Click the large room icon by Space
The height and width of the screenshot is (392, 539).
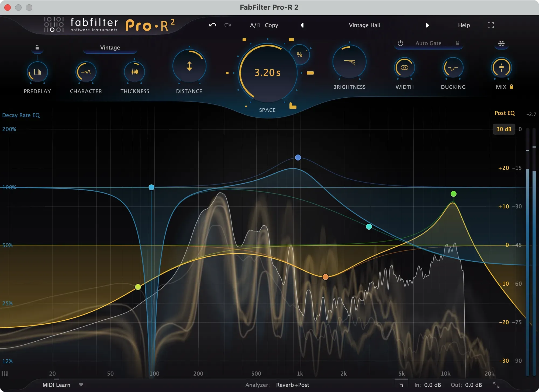click(293, 106)
